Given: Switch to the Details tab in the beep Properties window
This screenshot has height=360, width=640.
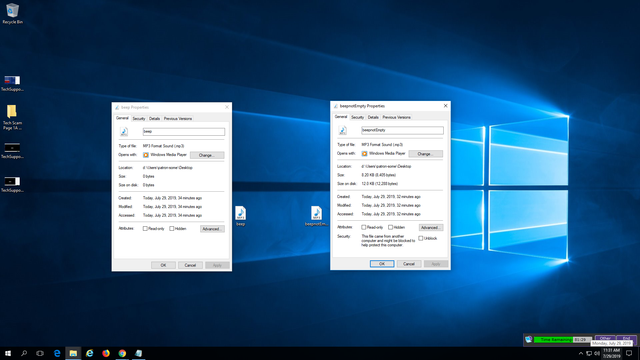Looking at the screenshot, I should (154, 119).
